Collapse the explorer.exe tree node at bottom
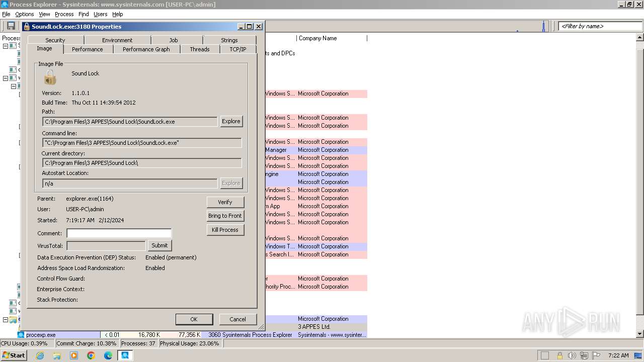Image resolution: width=644 pixels, height=362 pixels. coord(6,319)
